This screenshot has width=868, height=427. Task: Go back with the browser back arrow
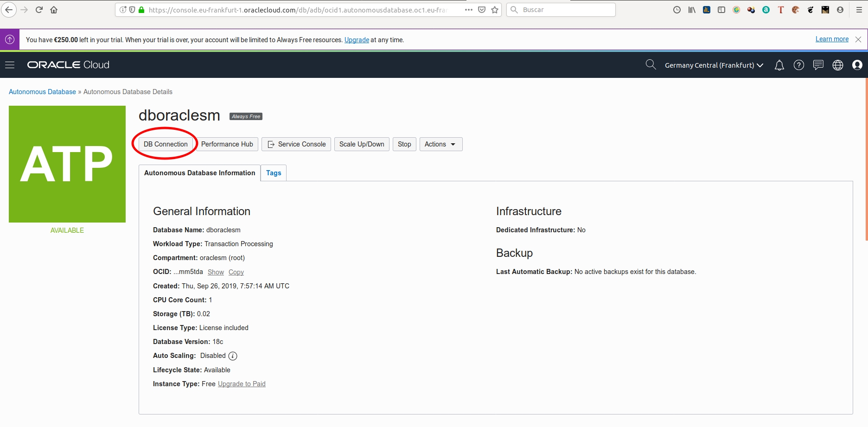click(9, 10)
